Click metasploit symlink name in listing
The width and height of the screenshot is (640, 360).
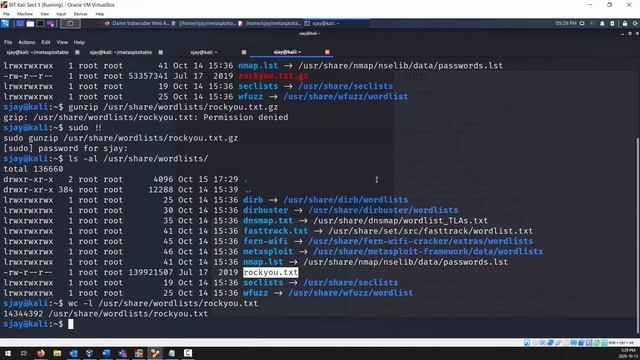point(268,251)
